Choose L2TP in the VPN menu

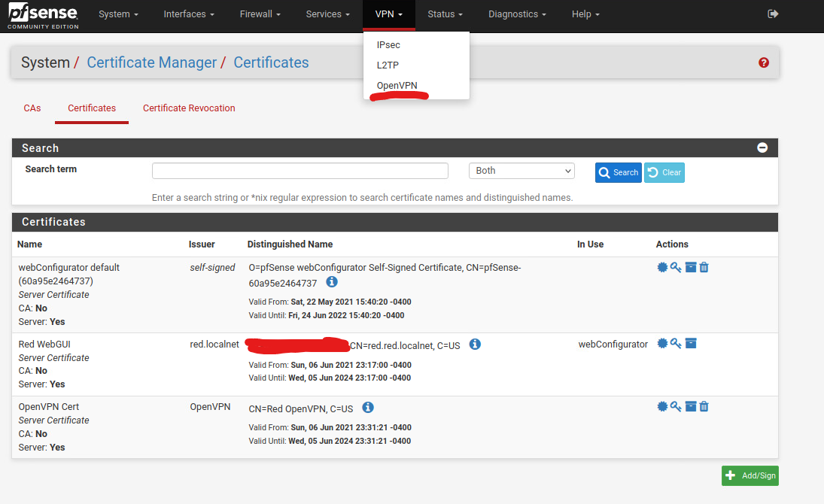(388, 65)
